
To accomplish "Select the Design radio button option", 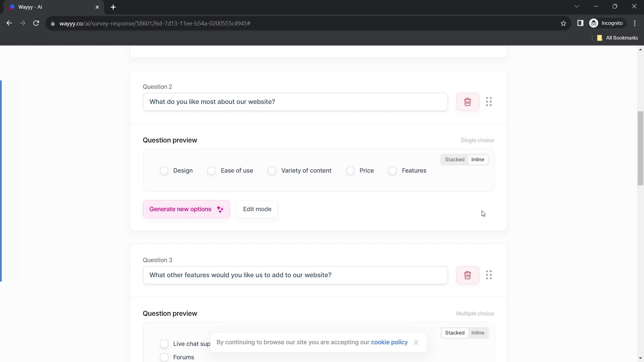I will pos(164,171).
